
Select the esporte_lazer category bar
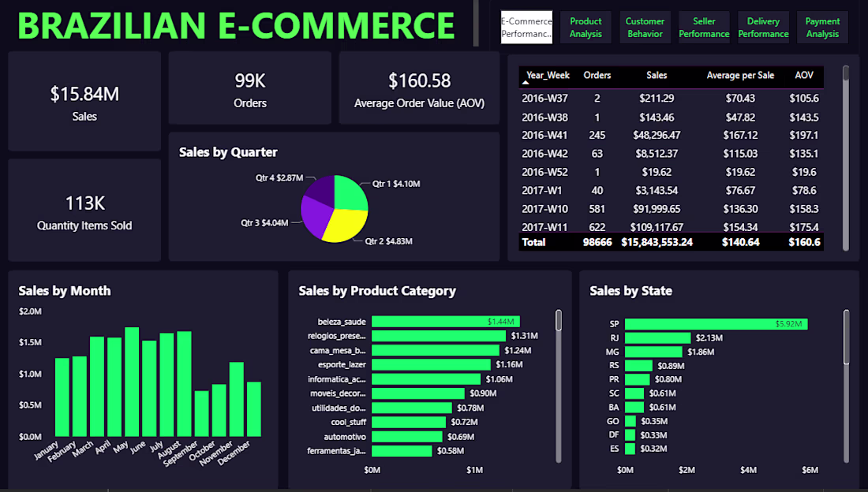point(431,365)
